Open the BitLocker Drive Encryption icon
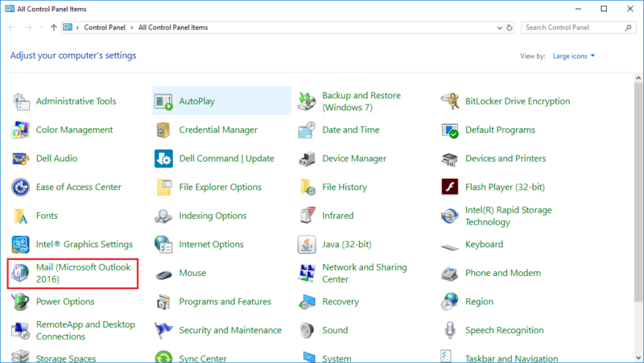The image size is (644, 363). pos(450,101)
